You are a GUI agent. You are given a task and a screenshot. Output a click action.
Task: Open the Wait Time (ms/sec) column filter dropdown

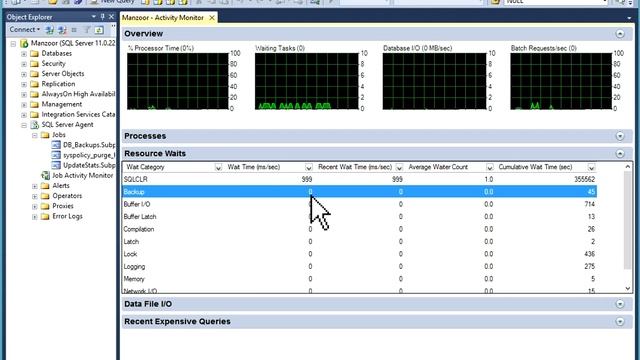[x=309, y=167]
